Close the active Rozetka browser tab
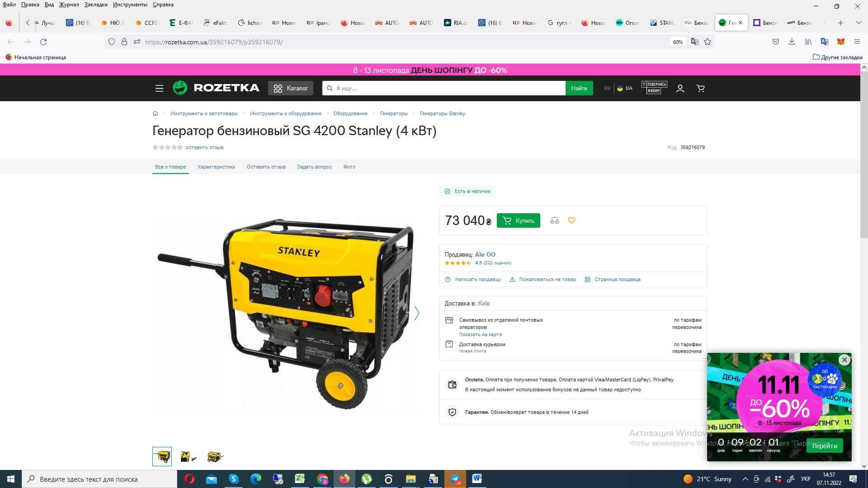The width and height of the screenshot is (868, 488). 741,23
